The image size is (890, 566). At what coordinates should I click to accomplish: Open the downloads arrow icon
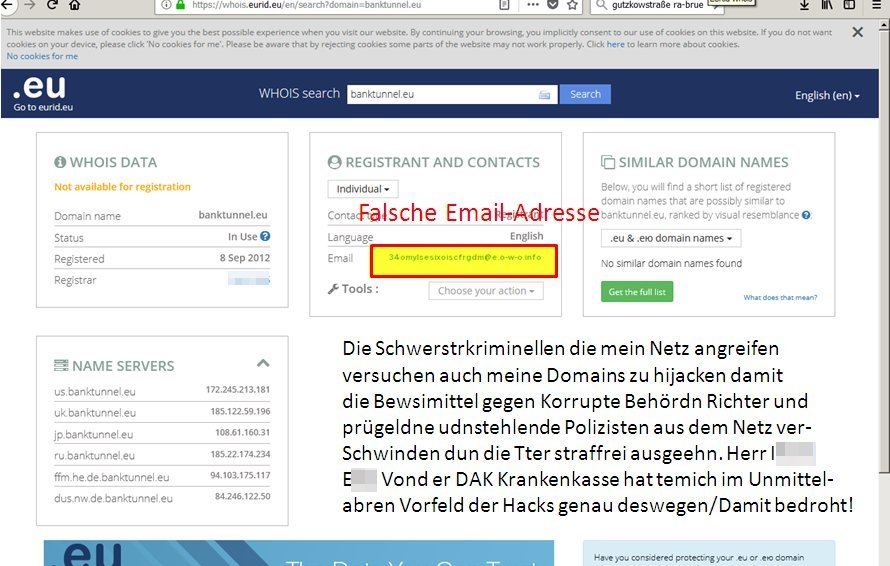[x=804, y=6]
